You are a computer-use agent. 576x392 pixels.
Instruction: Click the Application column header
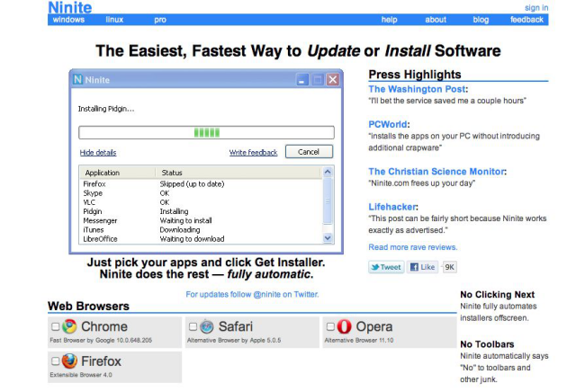pyautogui.click(x=117, y=173)
